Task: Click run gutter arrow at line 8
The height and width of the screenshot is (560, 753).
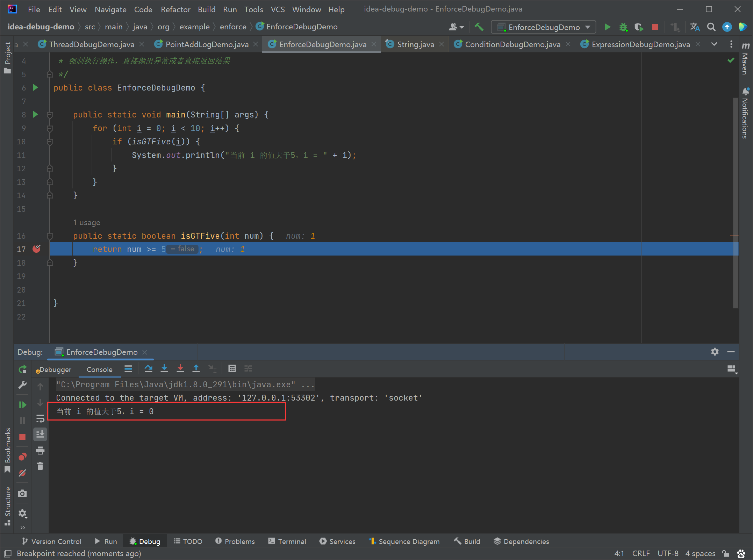Action: click(x=35, y=114)
